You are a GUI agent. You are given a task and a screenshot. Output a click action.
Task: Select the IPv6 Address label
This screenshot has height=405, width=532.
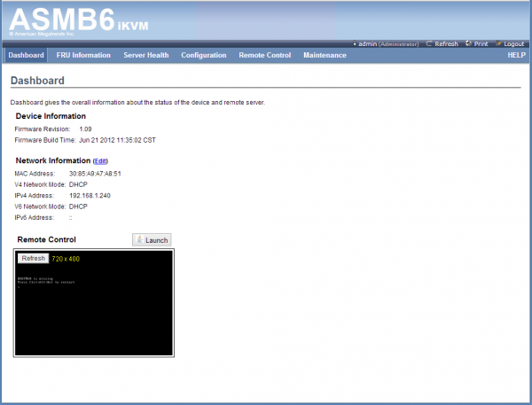pyautogui.click(x=34, y=217)
